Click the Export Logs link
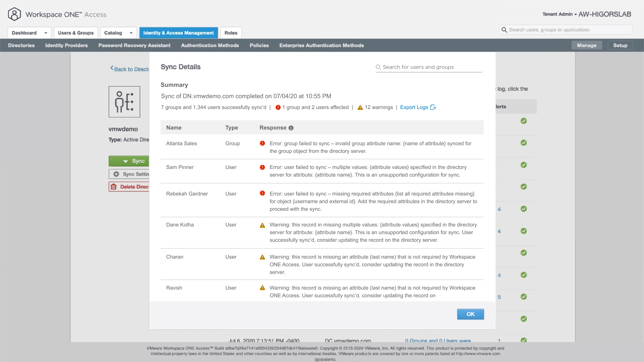 click(x=414, y=107)
